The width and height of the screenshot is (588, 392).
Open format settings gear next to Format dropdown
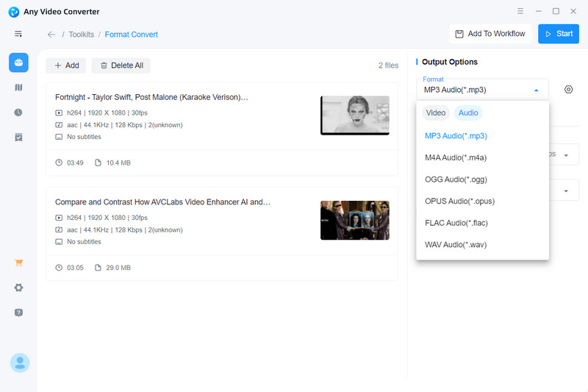tap(568, 90)
